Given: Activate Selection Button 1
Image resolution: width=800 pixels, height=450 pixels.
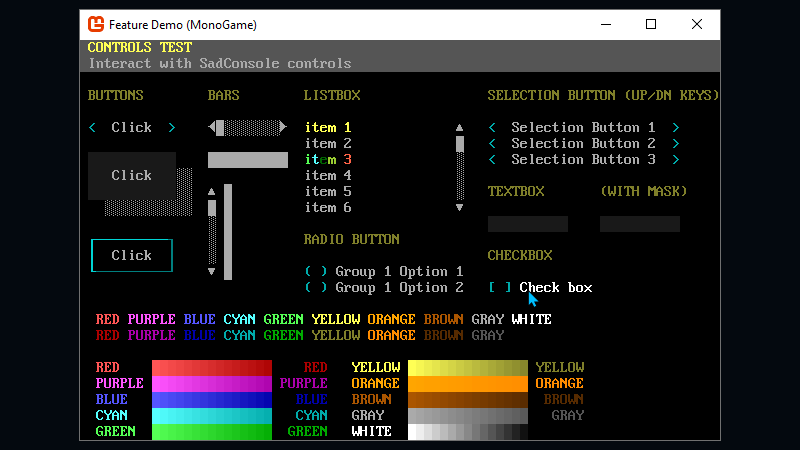Looking at the screenshot, I should 584,127.
